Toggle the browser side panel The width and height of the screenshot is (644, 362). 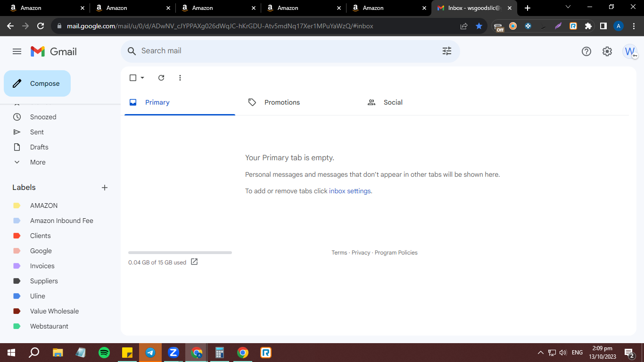[603, 26]
